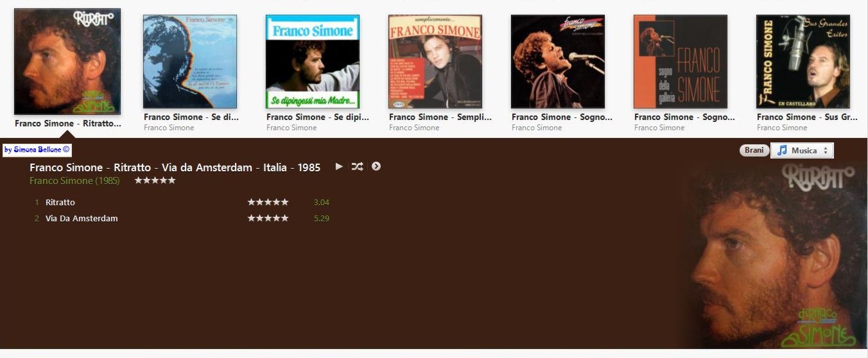Screen dimensions: 868x358
Task: Play the Ritratto album
Action: (x=339, y=167)
